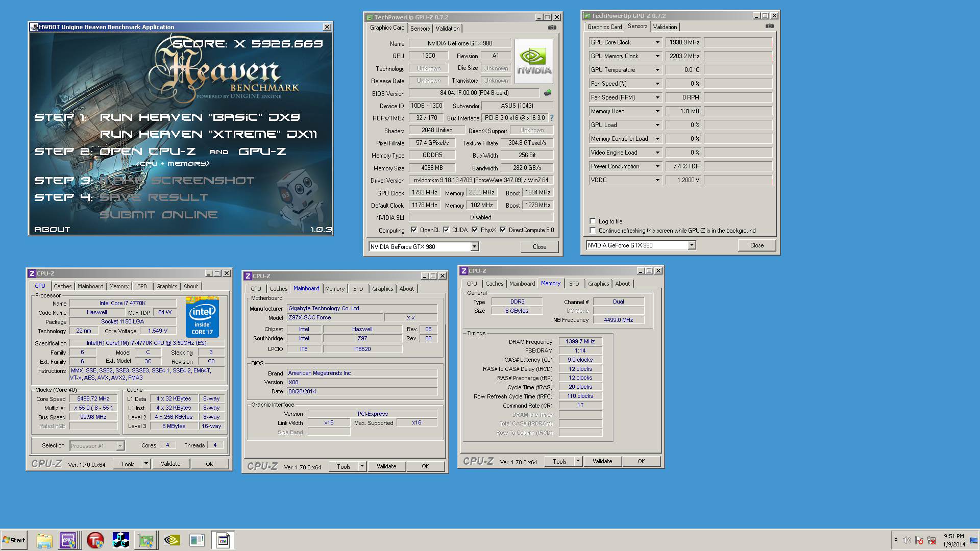
Task: Click the camera icon in GPU-Z Graphics Card window
Action: click(552, 28)
